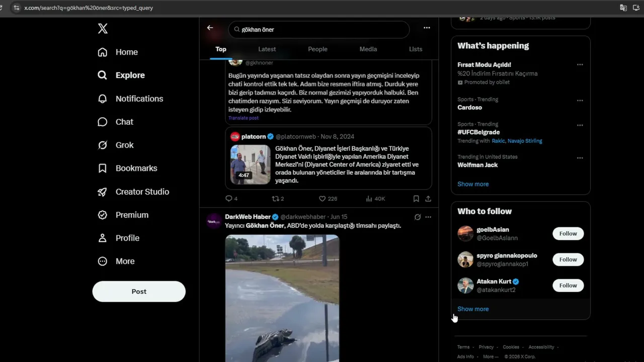Go back with the arrow beside search
The height and width of the screenshot is (362, 644).
[210, 28]
